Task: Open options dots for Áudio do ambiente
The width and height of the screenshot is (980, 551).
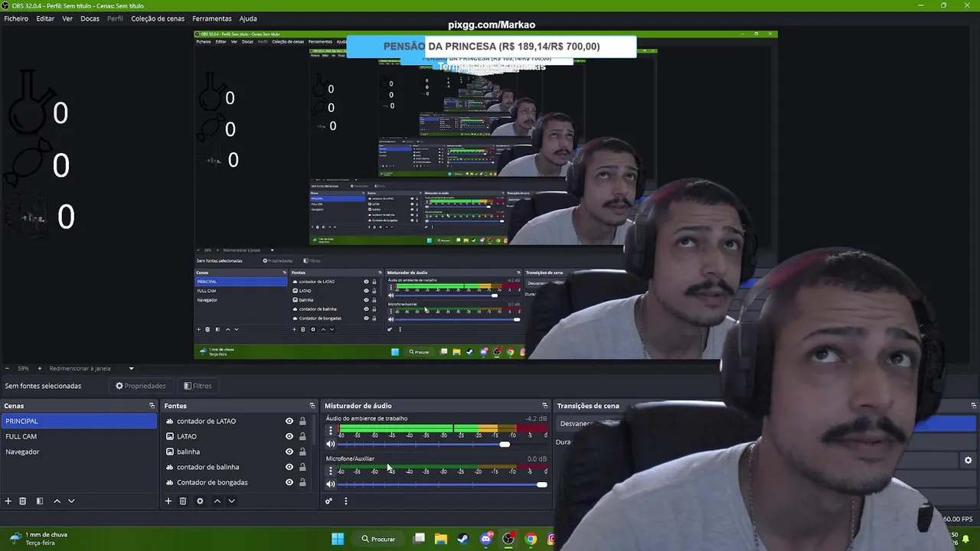Action: (x=331, y=431)
